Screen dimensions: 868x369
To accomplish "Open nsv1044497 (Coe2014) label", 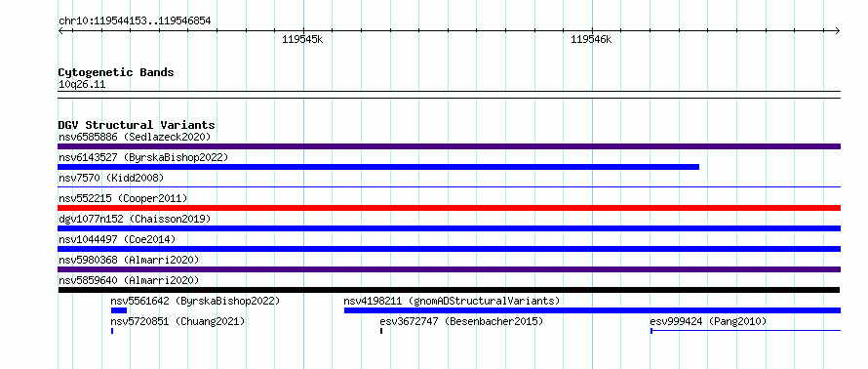I will coord(117,239).
